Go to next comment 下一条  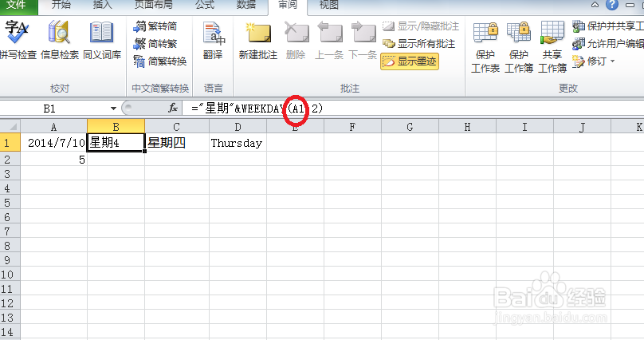tap(363, 40)
